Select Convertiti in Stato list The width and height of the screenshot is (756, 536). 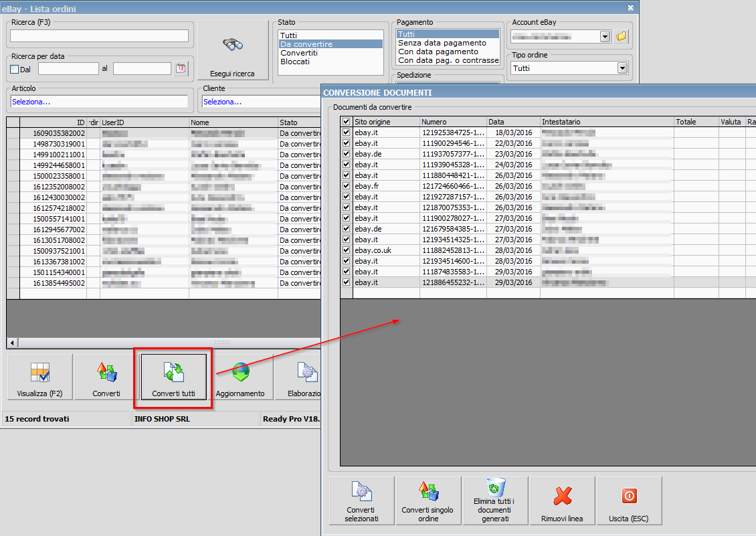(330, 53)
